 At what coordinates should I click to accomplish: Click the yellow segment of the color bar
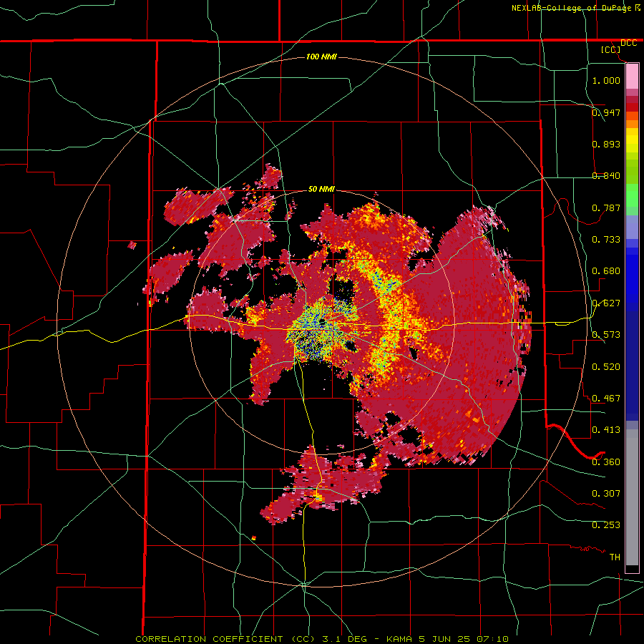(632, 144)
